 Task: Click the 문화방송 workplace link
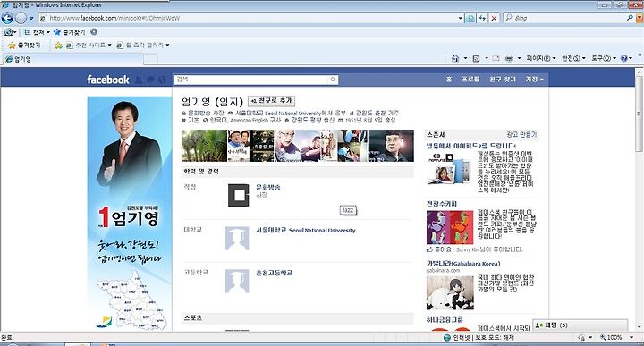pos(268,187)
